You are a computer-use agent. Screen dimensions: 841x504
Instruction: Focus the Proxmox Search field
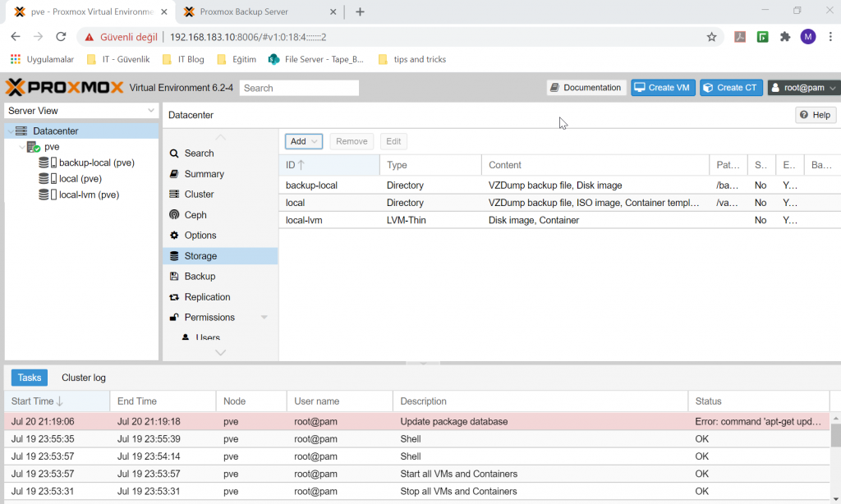point(299,88)
